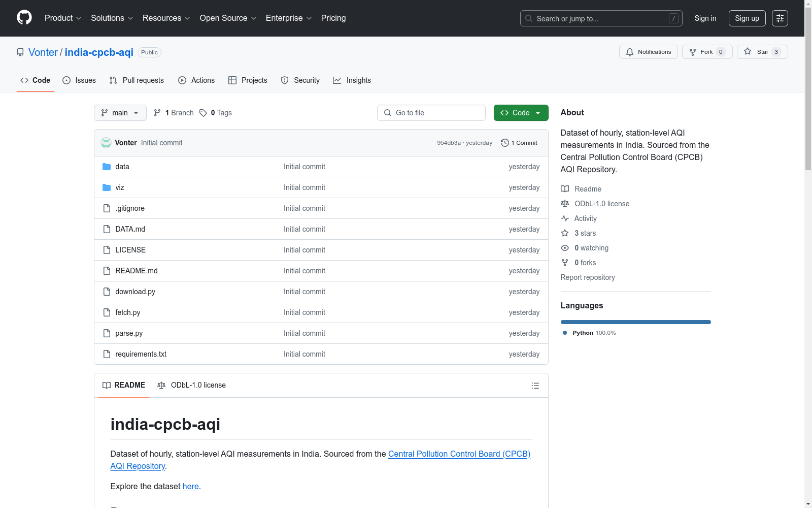The height and width of the screenshot is (508, 812).
Task: Expand the Resources menu
Action: [166, 18]
